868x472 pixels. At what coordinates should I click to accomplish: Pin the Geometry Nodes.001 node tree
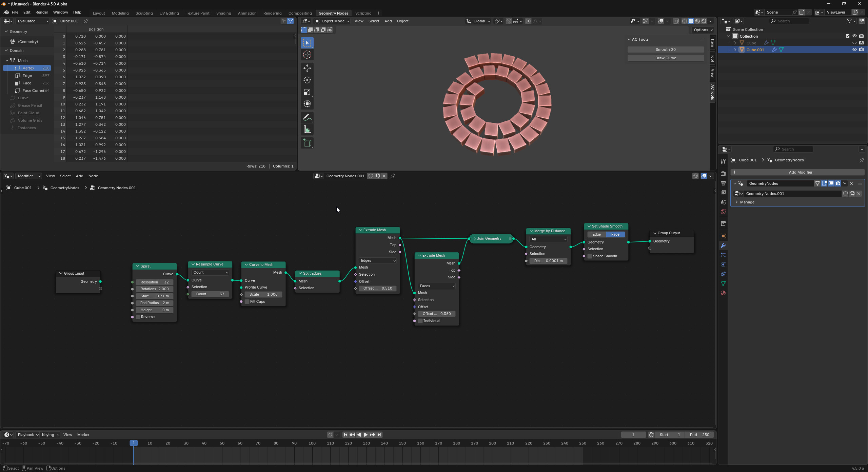click(393, 176)
